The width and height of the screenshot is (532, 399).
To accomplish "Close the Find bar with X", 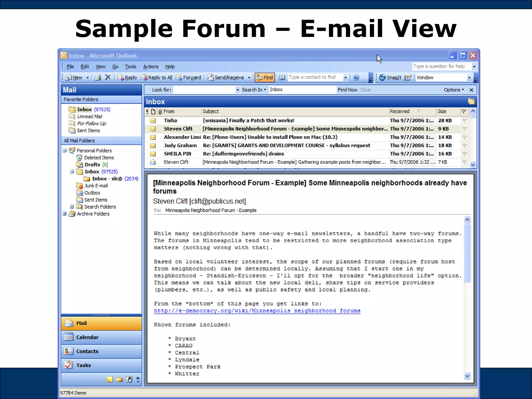I will coord(471,90).
